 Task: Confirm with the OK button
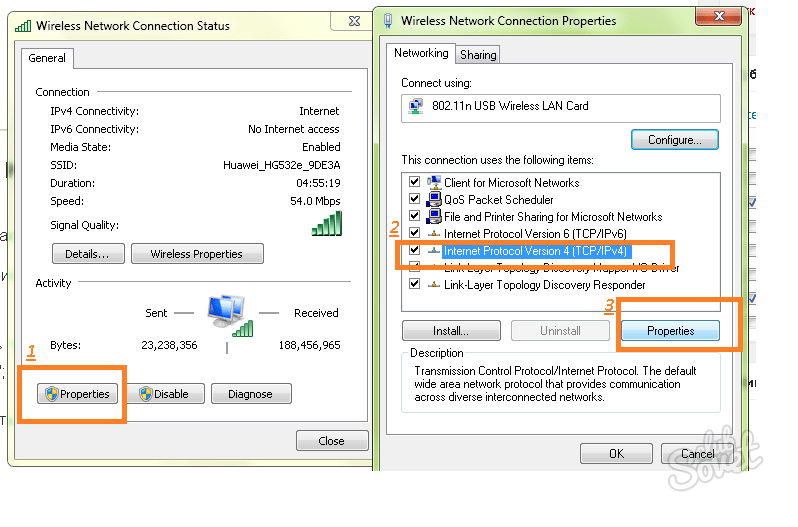616,453
